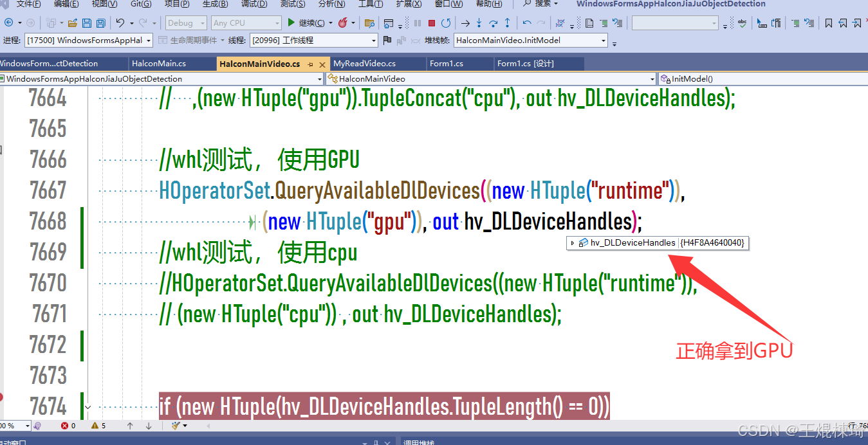
Task: Click the health indicator icon beside zoom
Action: [x=37, y=426]
